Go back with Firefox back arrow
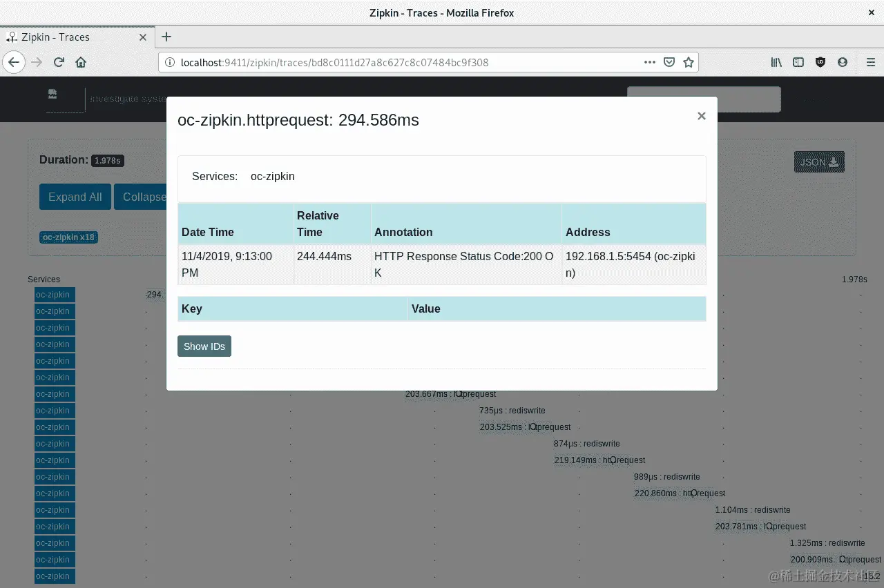The image size is (884, 588). click(13, 62)
